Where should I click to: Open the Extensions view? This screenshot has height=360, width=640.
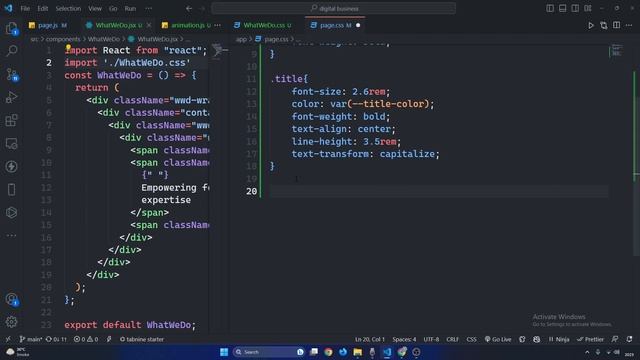(x=11, y=120)
